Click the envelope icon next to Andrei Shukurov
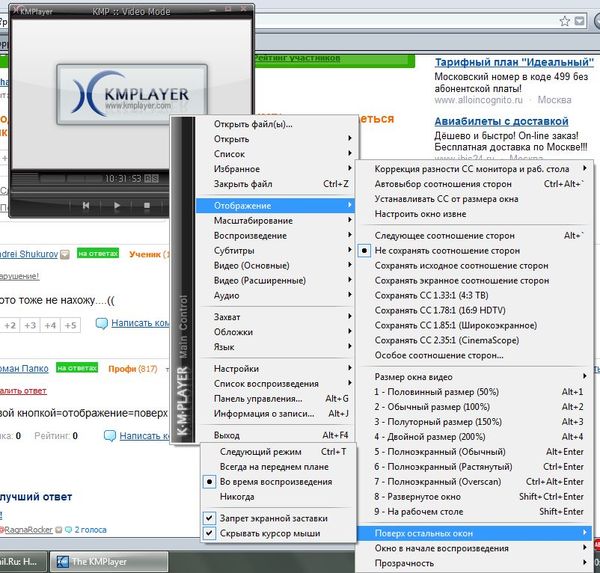This screenshot has height=573, width=600. click(x=65, y=254)
